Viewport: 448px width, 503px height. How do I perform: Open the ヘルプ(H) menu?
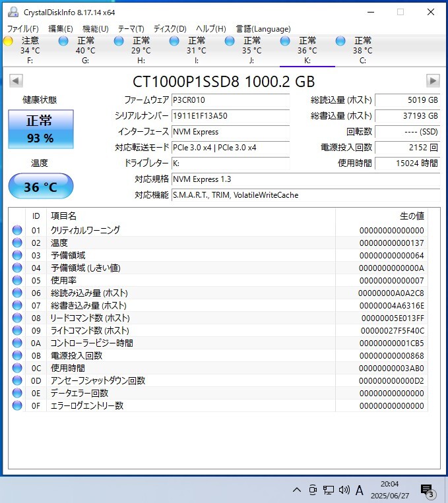click(x=211, y=29)
